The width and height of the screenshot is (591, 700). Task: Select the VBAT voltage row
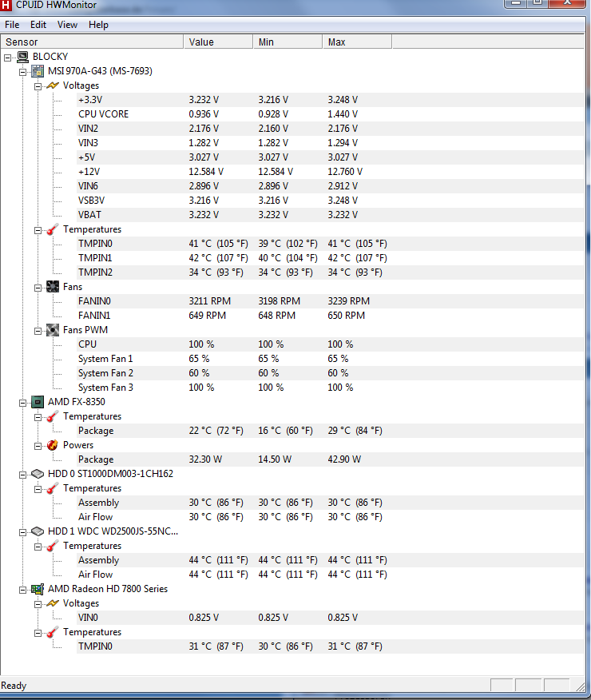click(x=330, y=215)
